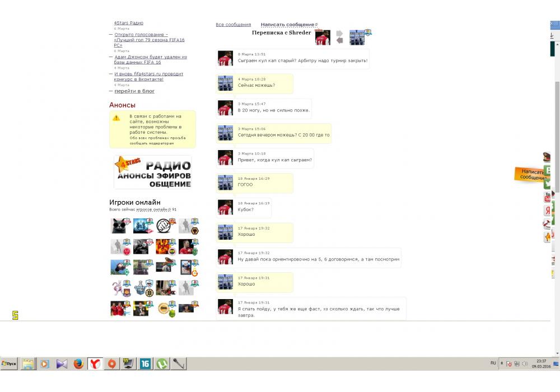Open the 4Stars Радио blog link

point(129,23)
